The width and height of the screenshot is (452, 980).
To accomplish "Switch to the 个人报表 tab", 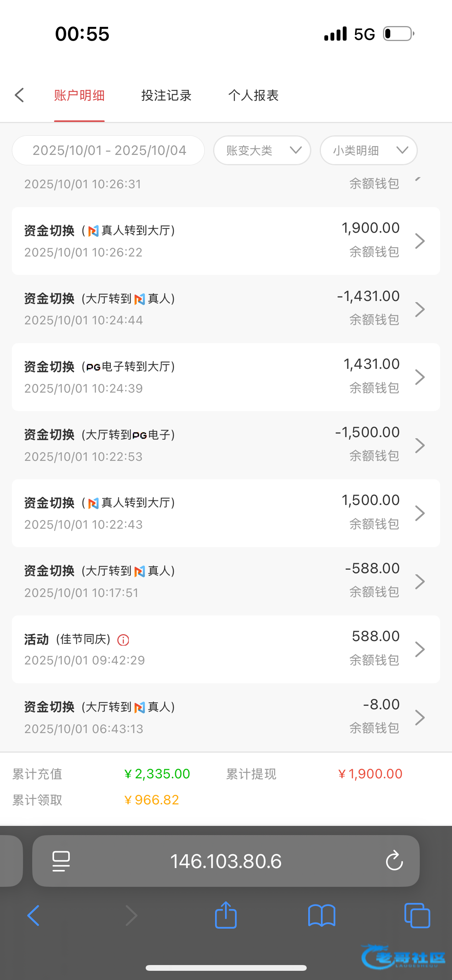I will (x=253, y=95).
